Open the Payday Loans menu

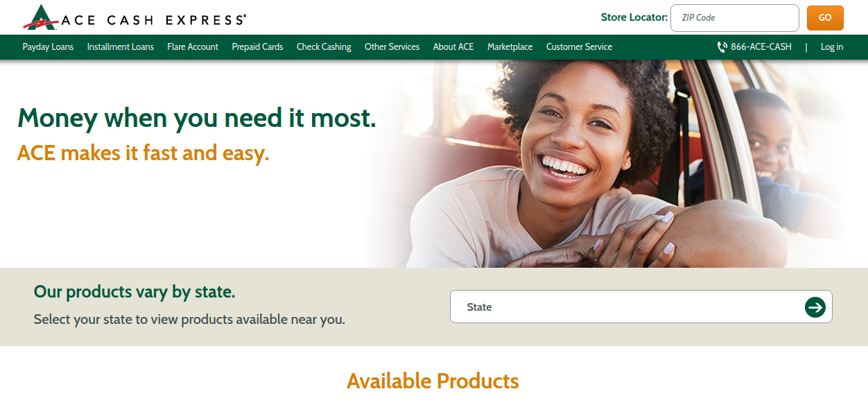tap(48, 47)
